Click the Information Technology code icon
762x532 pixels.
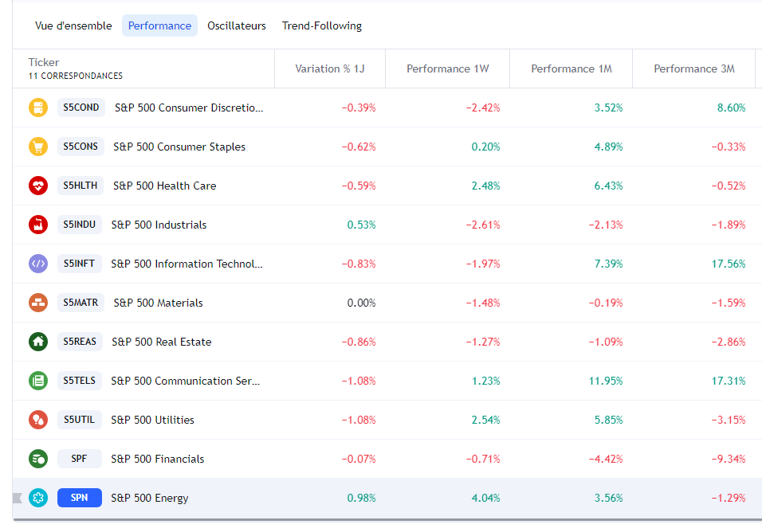tap(38, 264)
